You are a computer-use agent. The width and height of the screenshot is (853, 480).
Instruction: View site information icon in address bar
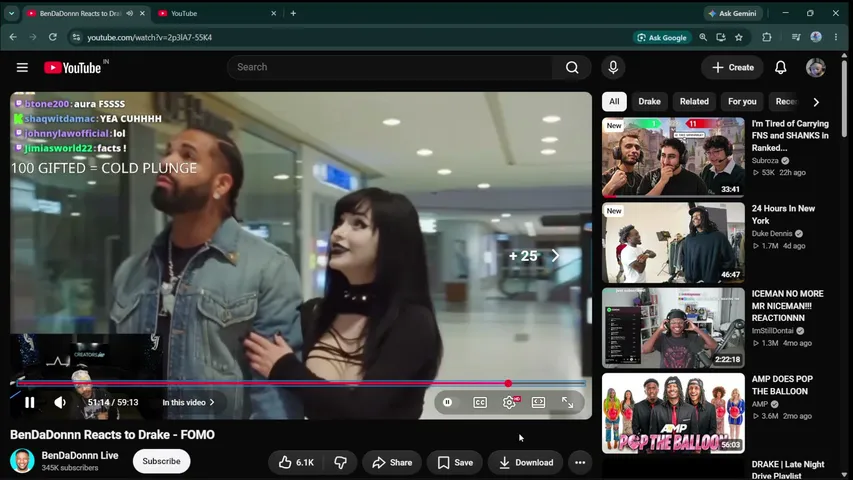point(76,38)
